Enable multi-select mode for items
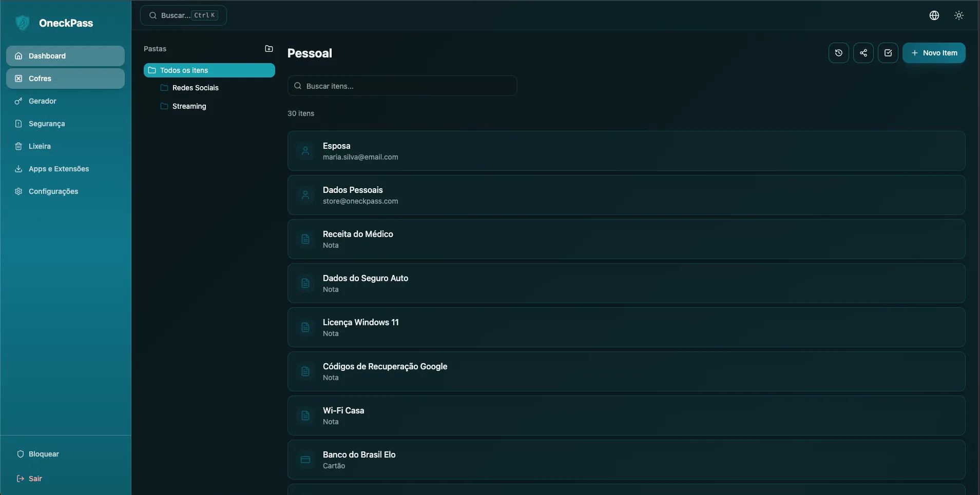This screenshot has width=980, height=495. (x=888, y=53)
